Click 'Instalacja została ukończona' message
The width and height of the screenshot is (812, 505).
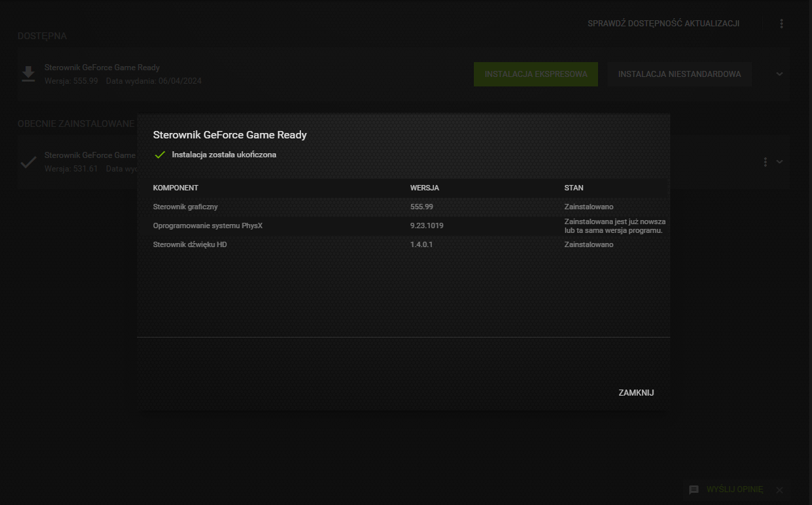(224, 155)
